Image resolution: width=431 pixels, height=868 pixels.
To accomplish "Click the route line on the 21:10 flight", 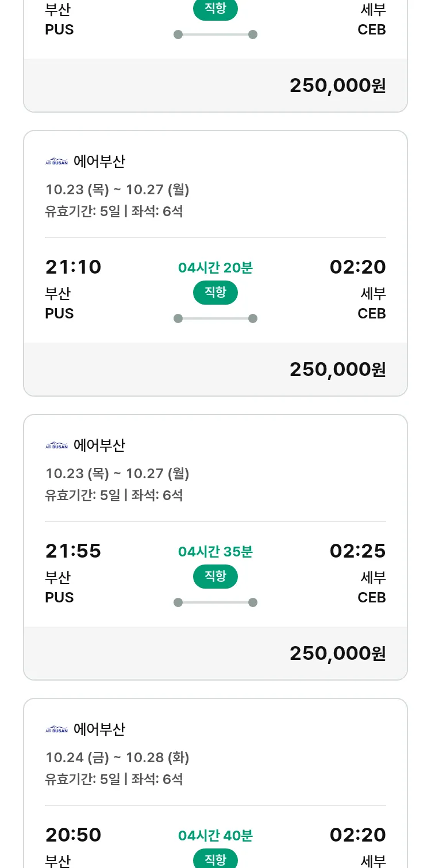I will 215,318.
